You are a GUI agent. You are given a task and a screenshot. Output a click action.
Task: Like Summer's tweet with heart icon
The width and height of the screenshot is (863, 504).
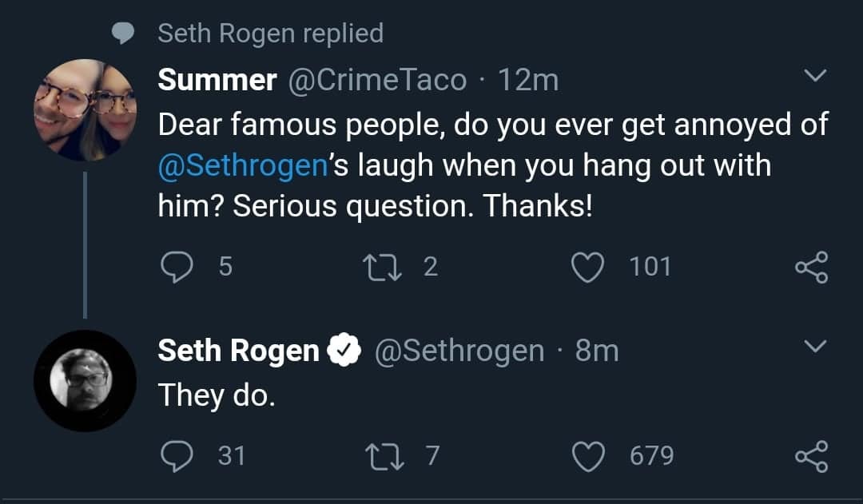point(589,266)
